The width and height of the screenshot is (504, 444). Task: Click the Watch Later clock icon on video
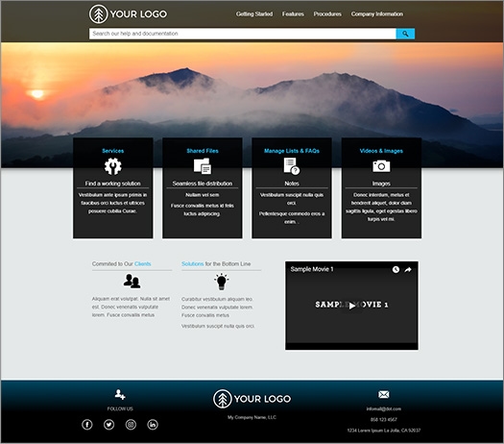tap(396, 270)
